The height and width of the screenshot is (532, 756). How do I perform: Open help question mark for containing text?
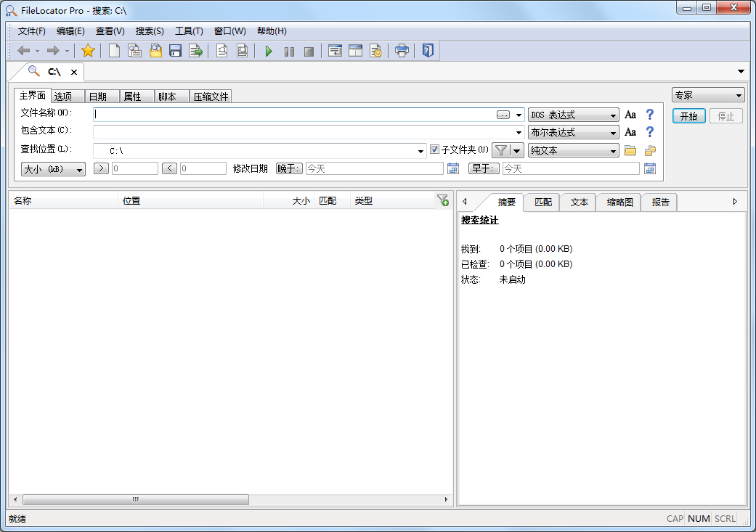pyautogui.click(x=650, y=132)
